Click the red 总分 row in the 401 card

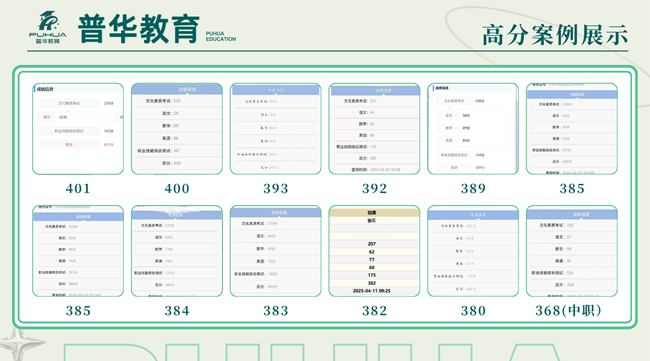point(77,145)
